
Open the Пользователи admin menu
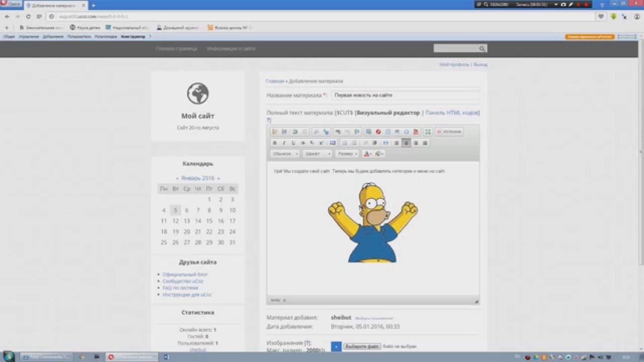(x=79, y=37)
